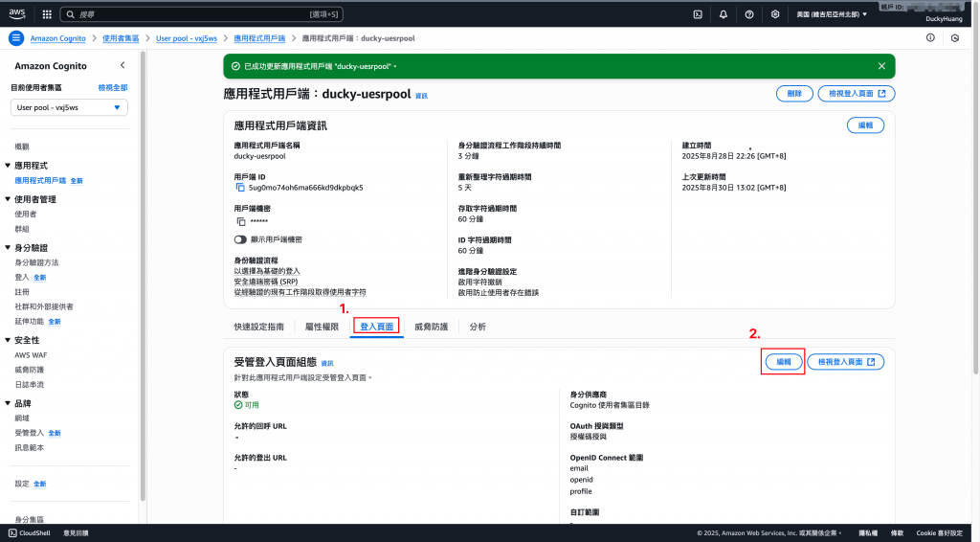This screenshot has height=542, width=980.
Task: Click 檢視全部 link in sidebar
Action: click(113, 87)
